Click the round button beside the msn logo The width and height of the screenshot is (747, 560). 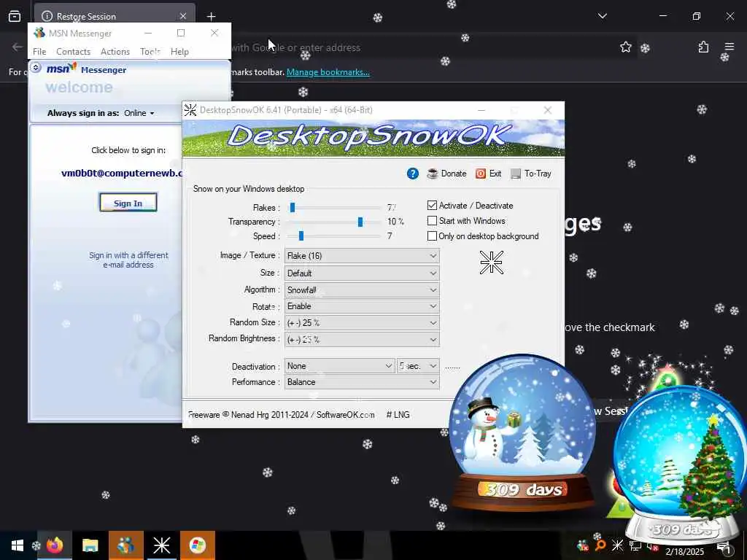pos(36,68)
